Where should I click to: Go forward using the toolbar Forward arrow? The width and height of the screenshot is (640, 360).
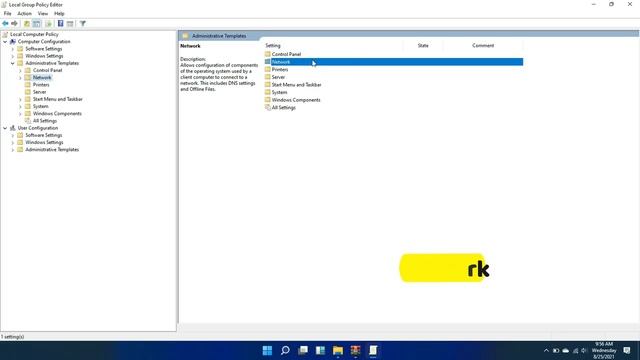14,24
